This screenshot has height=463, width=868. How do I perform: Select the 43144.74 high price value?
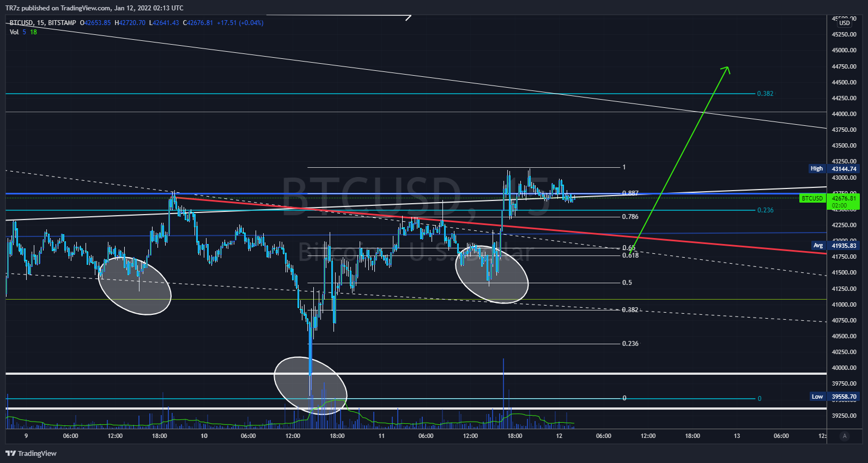[844, 169]
